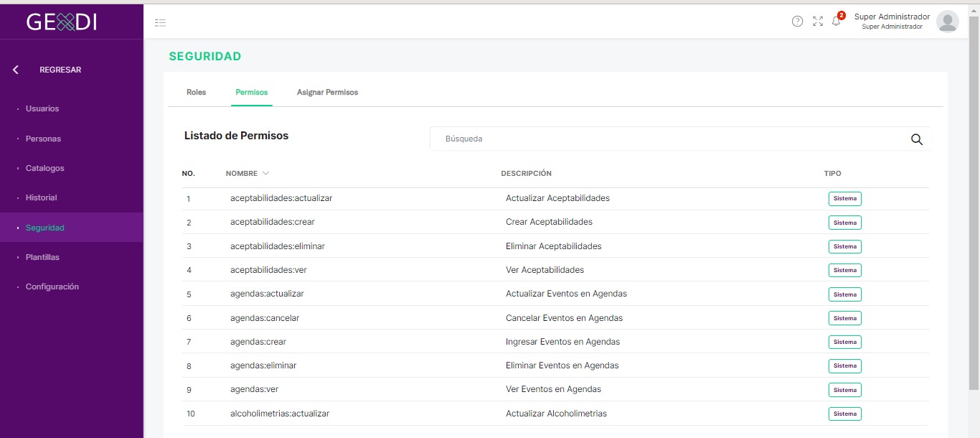Switch to Asignar Permisos tab

[x=327, y=92]
